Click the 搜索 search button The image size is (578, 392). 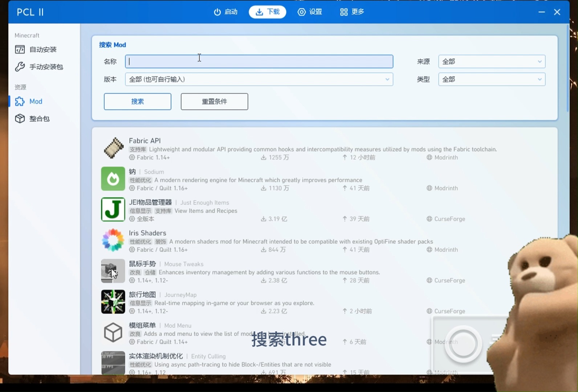[138, 102]
